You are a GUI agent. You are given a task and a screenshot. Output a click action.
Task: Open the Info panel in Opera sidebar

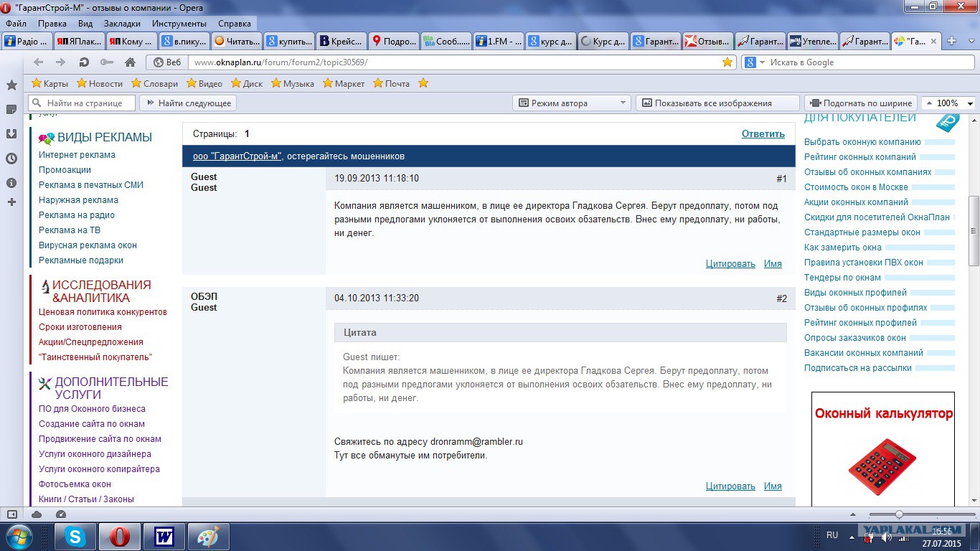coord(11,182)
